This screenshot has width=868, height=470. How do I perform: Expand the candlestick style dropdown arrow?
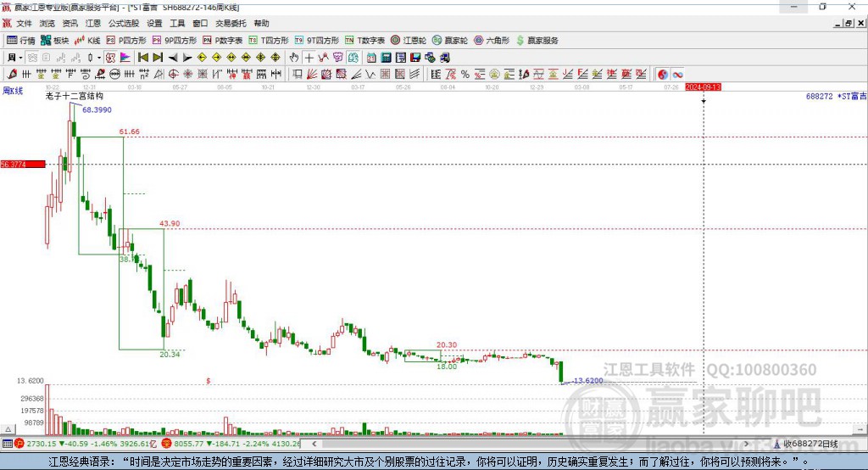point(99,58)
